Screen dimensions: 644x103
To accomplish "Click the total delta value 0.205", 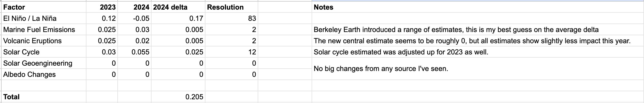I will [x=178, y=97].
